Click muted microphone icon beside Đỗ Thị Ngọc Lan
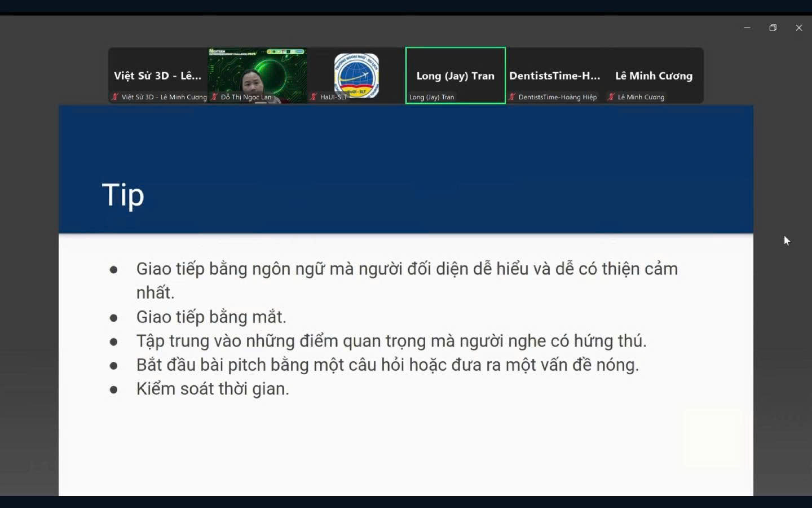Viewport: 812px width, 508px height. (x=214, y=97)
